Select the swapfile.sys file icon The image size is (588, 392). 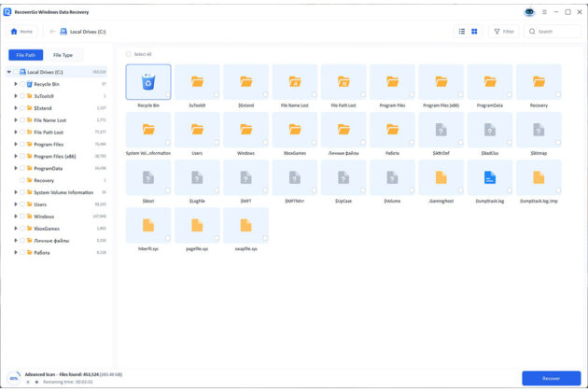(246, 225)
